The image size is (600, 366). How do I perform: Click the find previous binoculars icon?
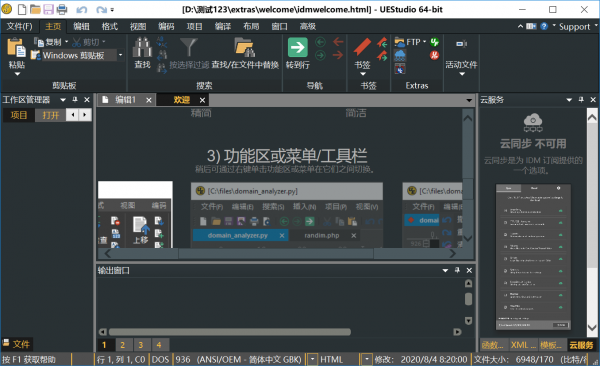click(x=162, y=55)
